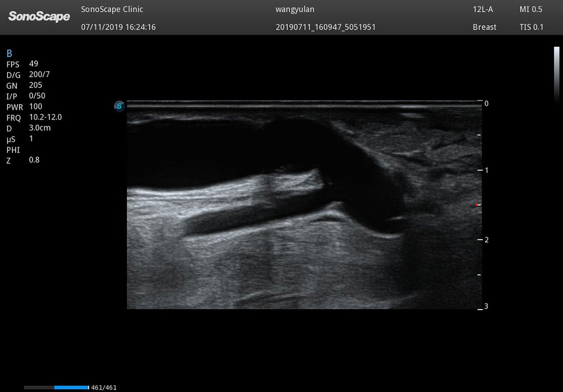This screenshot has height=392, width=563.
Task: Click the red focus marker on depth scale
Action: [477, 205]
